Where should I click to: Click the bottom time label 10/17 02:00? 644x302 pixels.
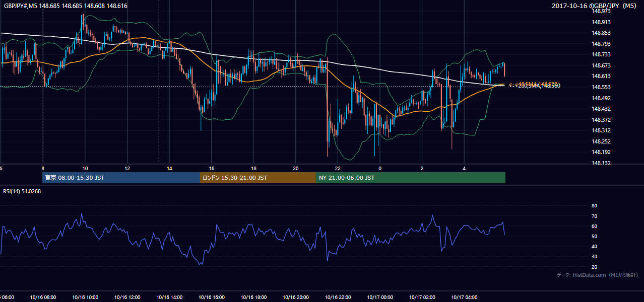[422, 297]
